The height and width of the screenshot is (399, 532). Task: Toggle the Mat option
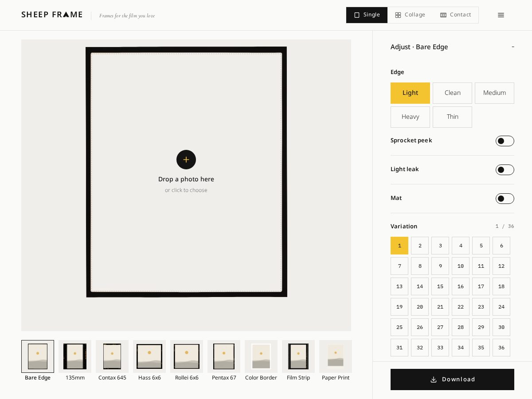point(505,199)
